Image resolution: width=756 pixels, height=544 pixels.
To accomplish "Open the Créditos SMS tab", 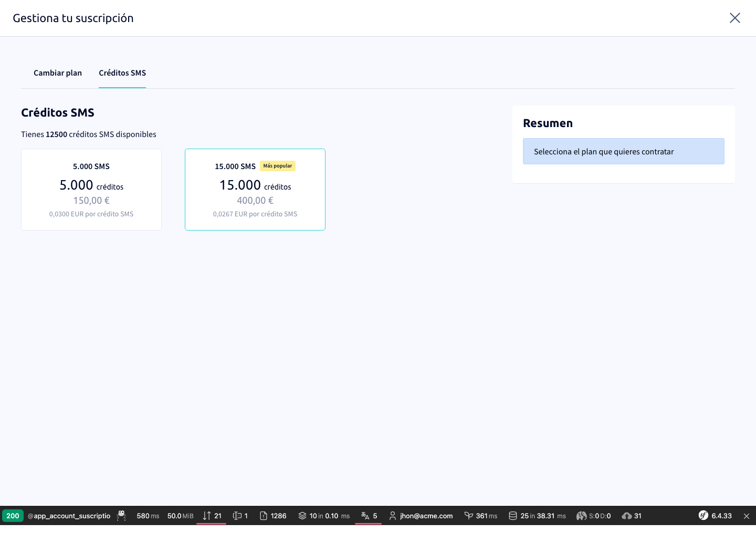I will coord(122,73).
